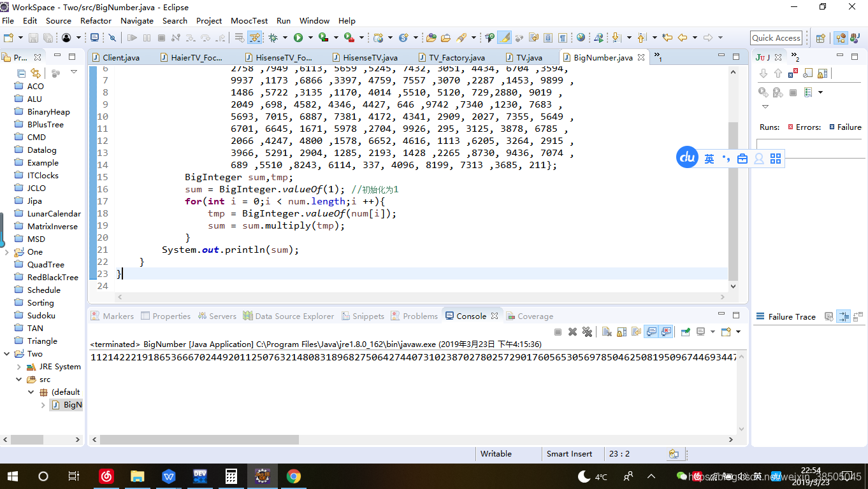Open the Navigate menu
Screen dimensions: 868x489
[x=137, y=20]
